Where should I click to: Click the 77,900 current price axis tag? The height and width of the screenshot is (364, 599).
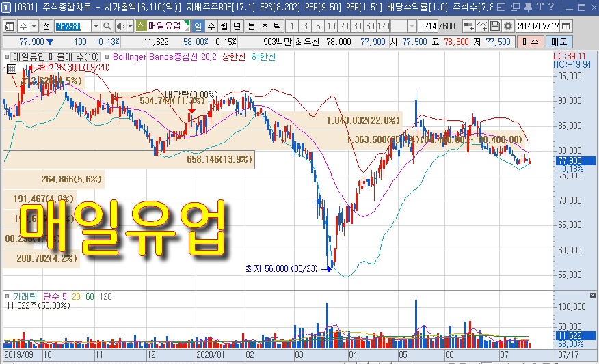574,161
